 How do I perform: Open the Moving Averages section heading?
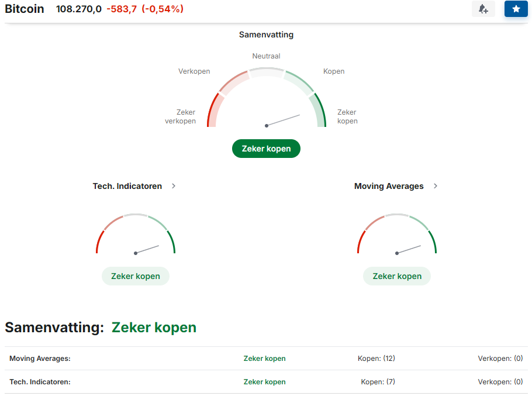coord(389,186)
